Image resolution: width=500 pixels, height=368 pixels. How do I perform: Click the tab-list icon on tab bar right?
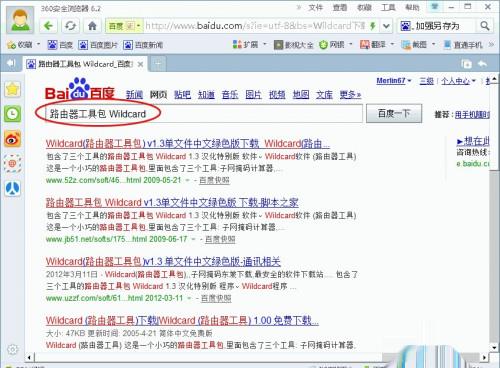466,64
